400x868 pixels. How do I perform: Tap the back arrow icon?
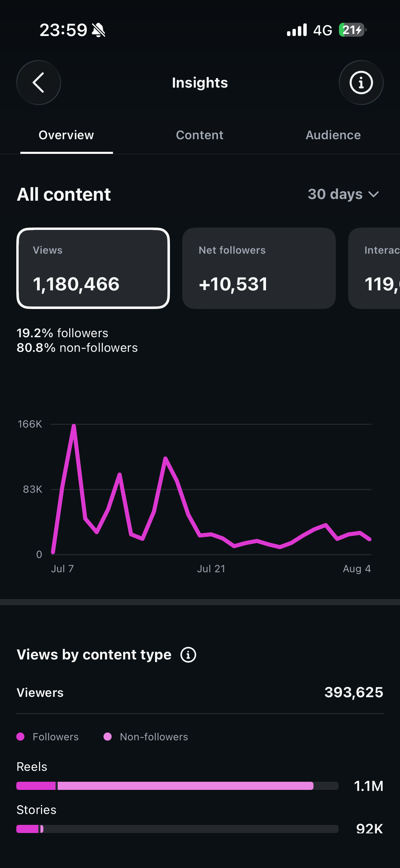[x=39, y=83]
